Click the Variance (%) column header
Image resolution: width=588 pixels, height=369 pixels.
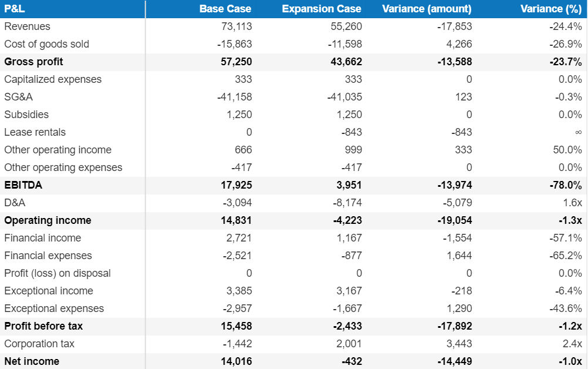pos(550,9)
